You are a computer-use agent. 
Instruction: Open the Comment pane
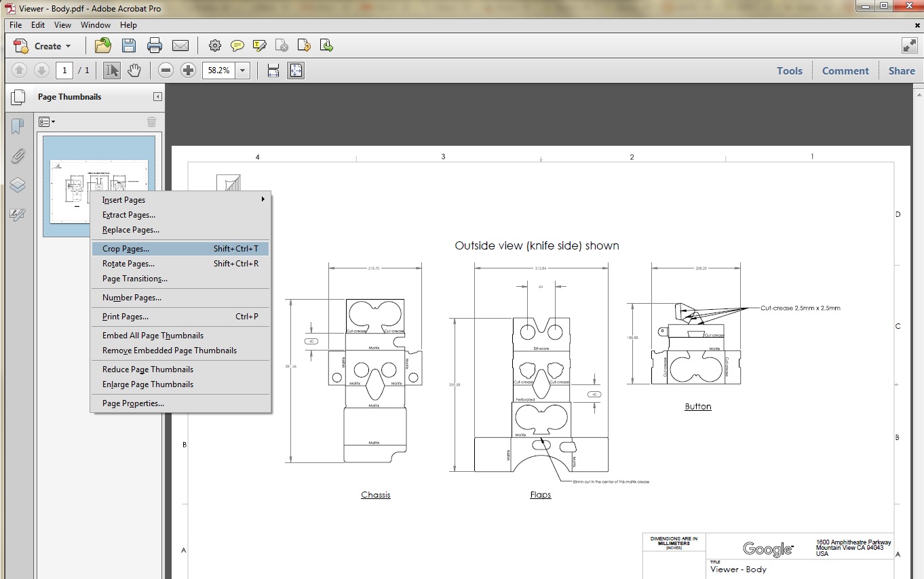[845, 71]
